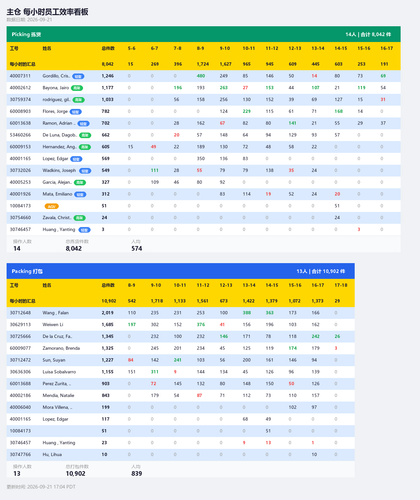The height and width of the screenshot is (500, 420).
Task: Click the name 'Hernandez, Ang.'
Action: [60, 147]
